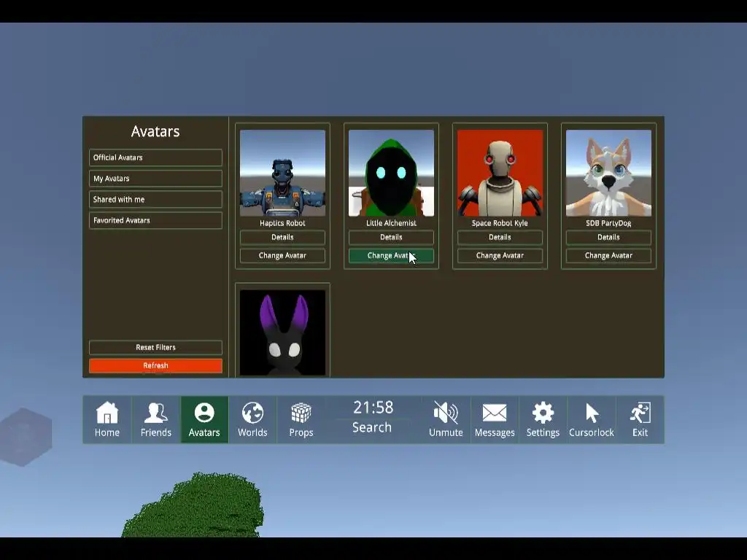Image resolution: width=747 pixels, height=560 pixels.
Task: Select the SDB PartyDog thumbnail
Action: [x=608, y=173]
